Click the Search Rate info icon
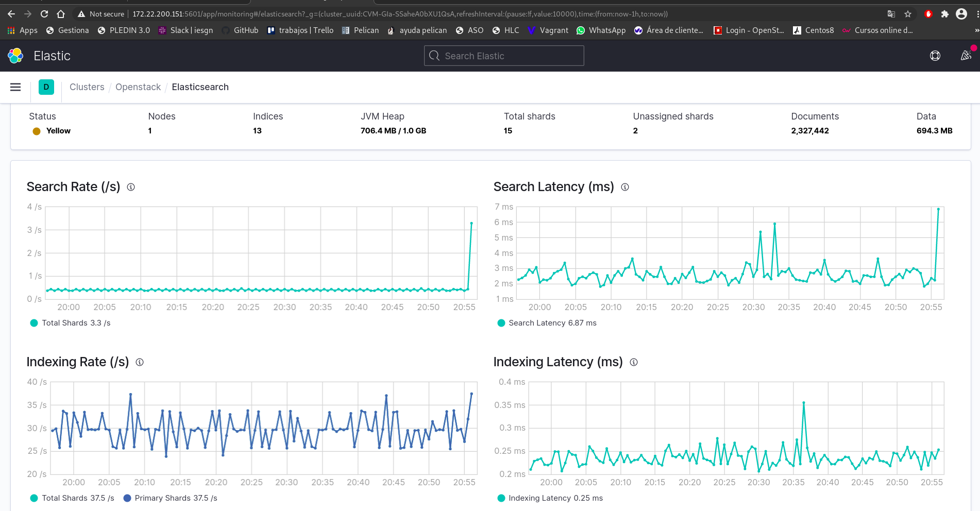 (x=131, y=187)
